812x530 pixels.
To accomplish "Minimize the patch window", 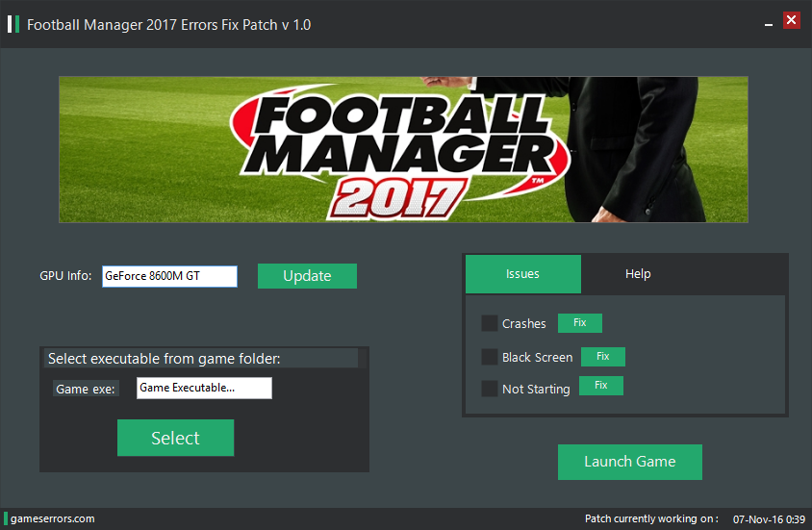I will [x=769, y=24].
